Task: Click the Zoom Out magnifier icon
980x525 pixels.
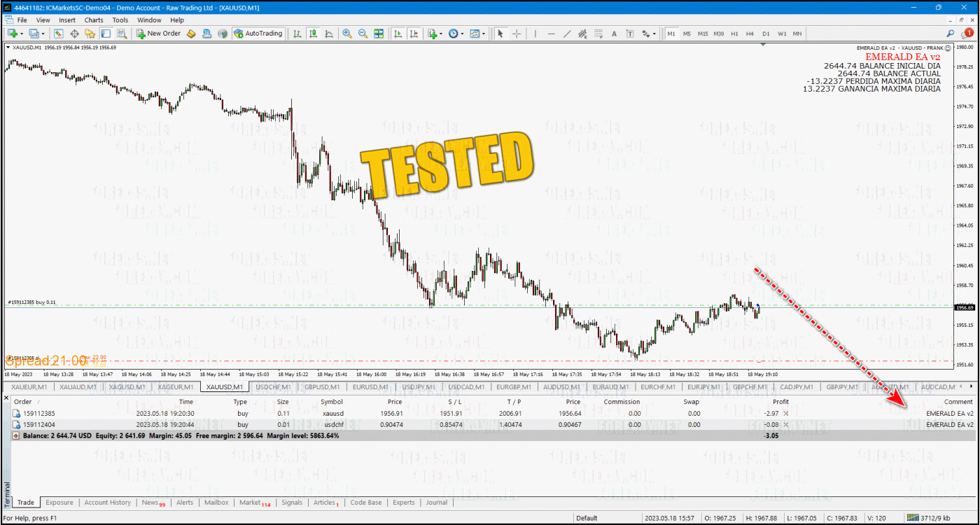Action: pos(363,34)
